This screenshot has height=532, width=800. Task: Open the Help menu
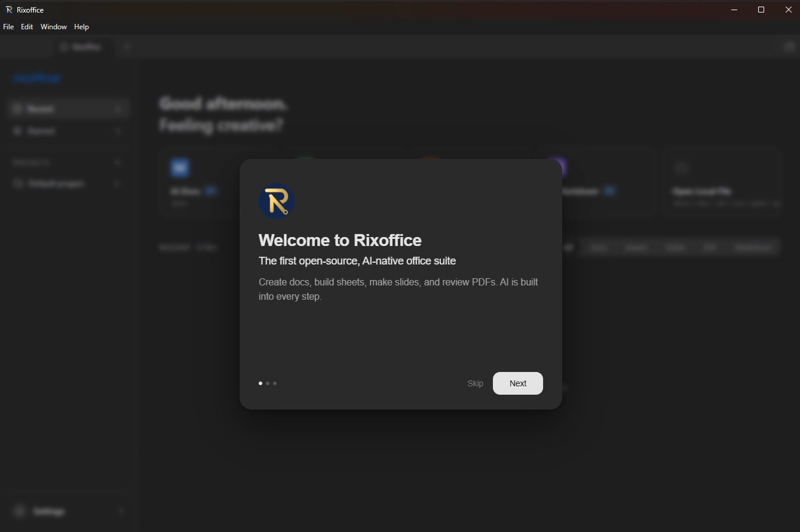click(x=81, y=27)
